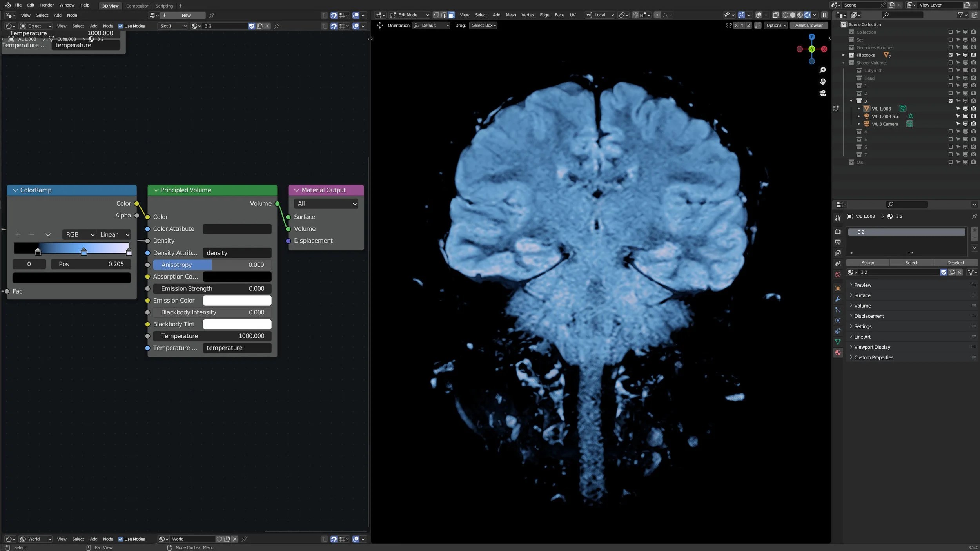Click the Density Attribute text field
980x551 pixels.
(x=237, y=253)
